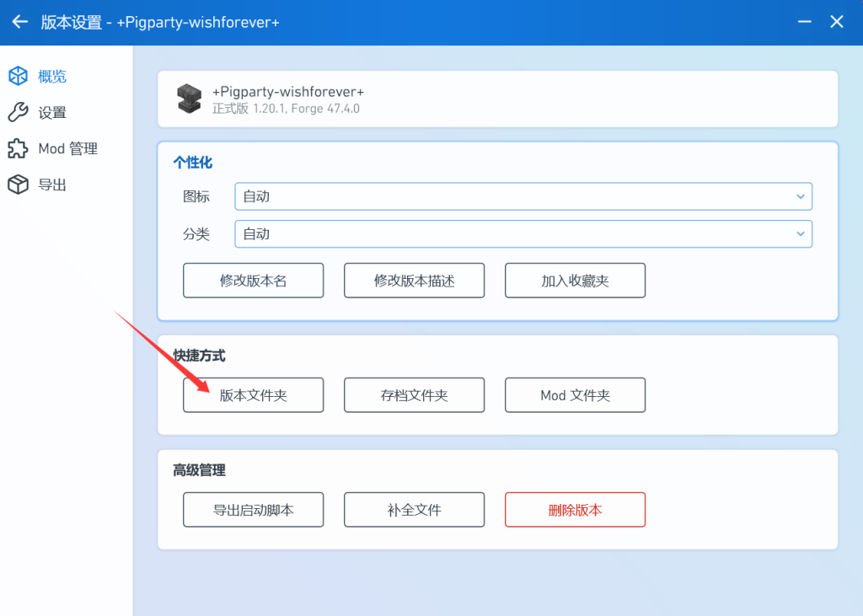Click the red 删除版本 button

[575, 510]
